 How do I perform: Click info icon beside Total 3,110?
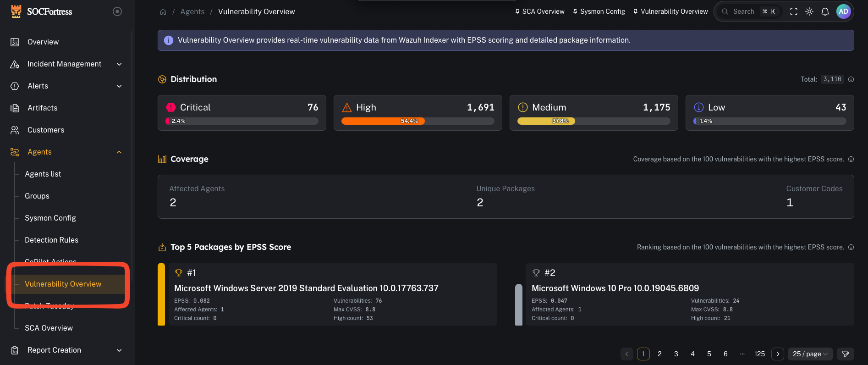click(x=851, y=79)
